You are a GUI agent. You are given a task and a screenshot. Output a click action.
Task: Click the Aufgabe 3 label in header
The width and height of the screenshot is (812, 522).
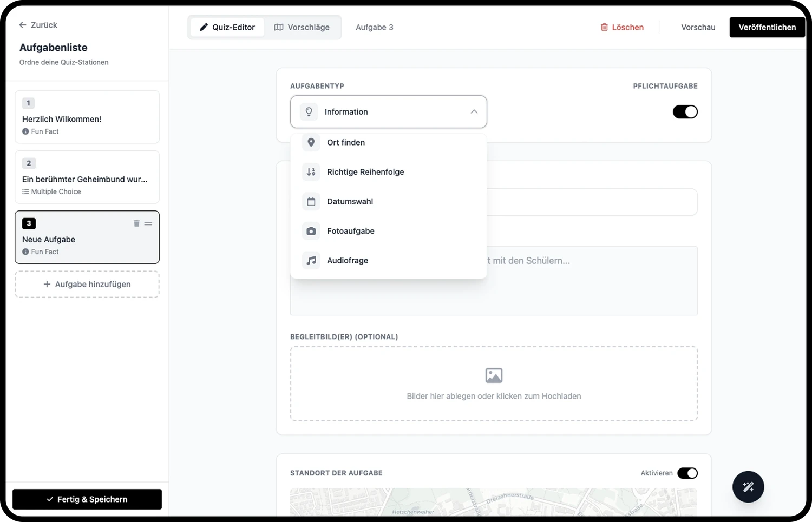(x=375, y=27)
